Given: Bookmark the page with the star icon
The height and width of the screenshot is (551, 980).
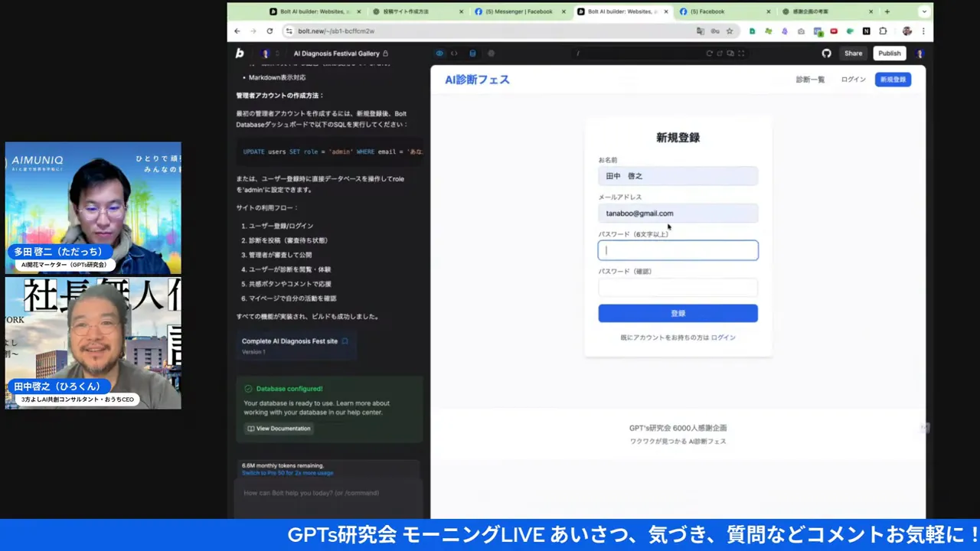Looking at the screenshot, I should click(730, 31).
